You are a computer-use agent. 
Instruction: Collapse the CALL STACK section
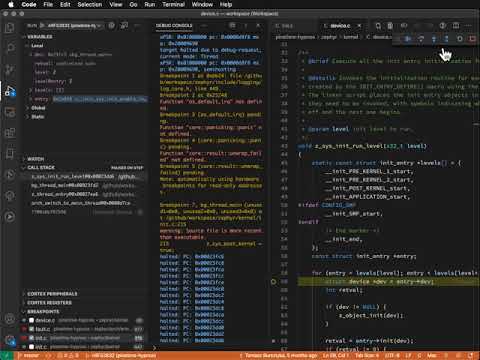tap(41, 167)
